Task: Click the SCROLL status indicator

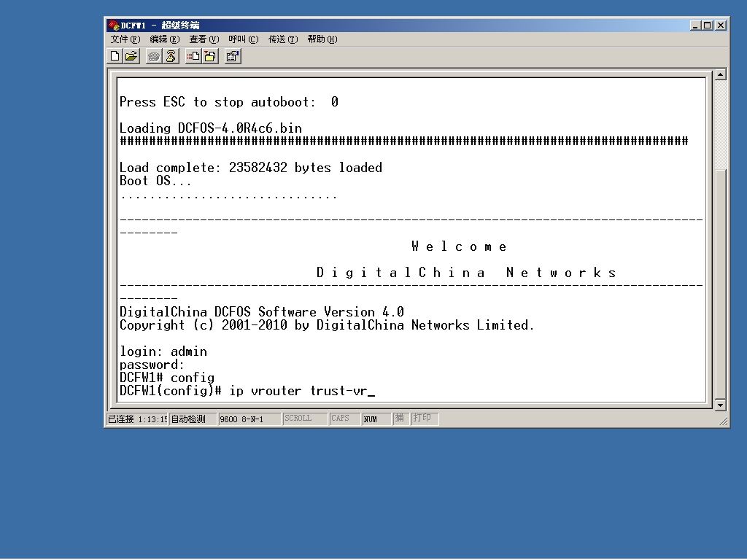Action: [305, 419]
